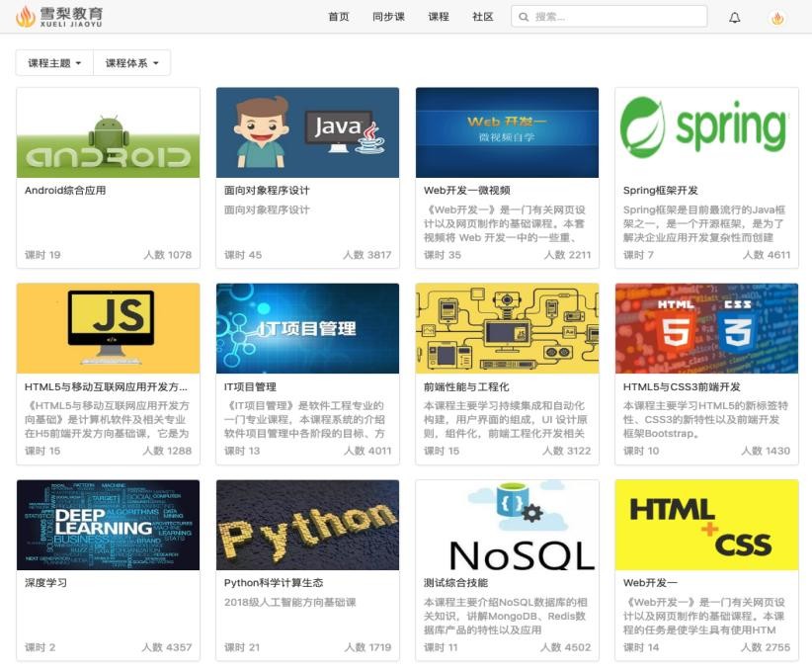Open the 课程主题 dropdown filter
The image size is (812, 671).
53,62
